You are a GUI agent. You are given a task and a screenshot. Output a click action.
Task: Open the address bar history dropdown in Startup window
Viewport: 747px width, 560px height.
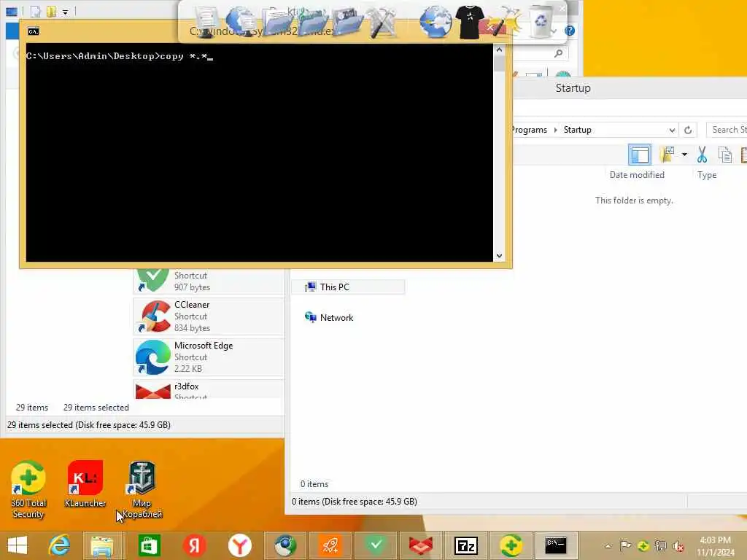pos(672,130)
